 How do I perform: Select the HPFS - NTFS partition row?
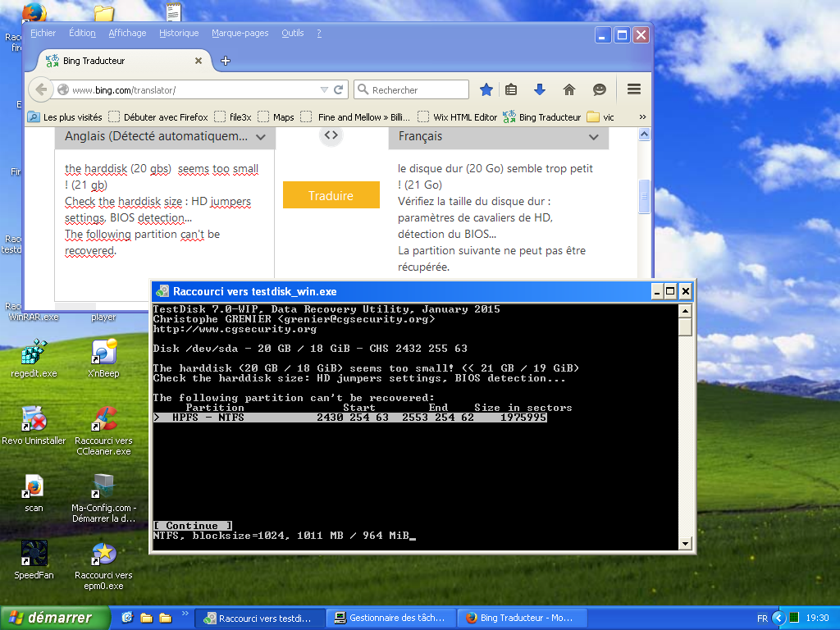pyautogui.click(x=350, y=418)
